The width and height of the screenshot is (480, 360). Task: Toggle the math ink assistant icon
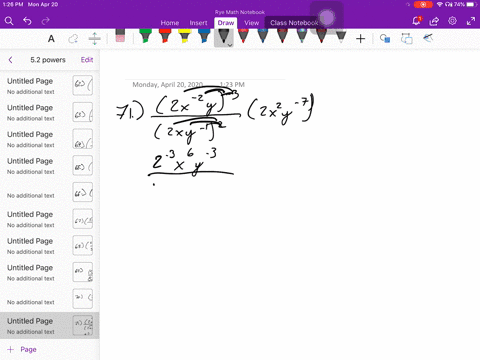click(x=428, y=38)
